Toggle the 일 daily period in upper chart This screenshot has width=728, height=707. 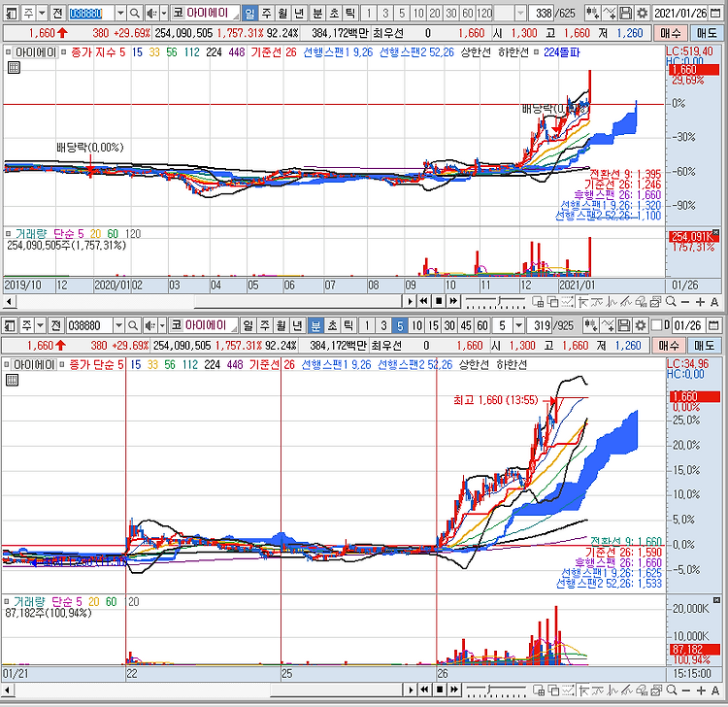pos(249,13)
